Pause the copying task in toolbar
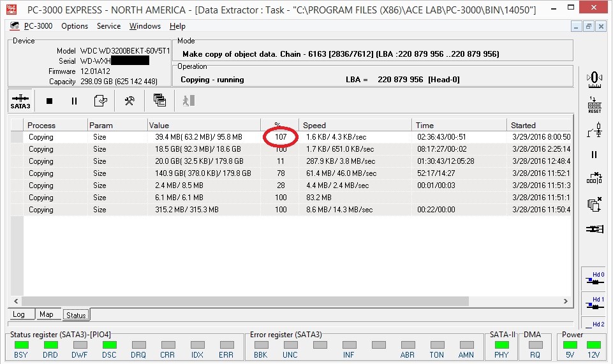The height and width of the screenshot is (364, 613). pyautogui.click(x=74, y=101)
